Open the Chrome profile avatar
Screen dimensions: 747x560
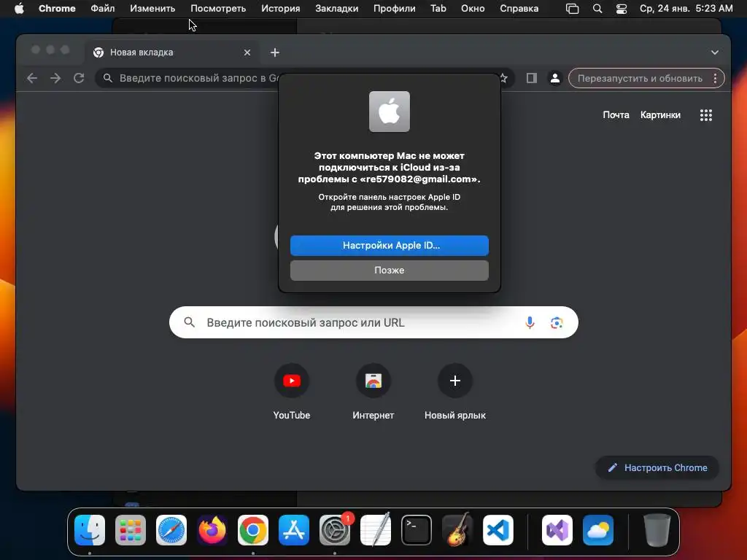click(x=555, y=78)
